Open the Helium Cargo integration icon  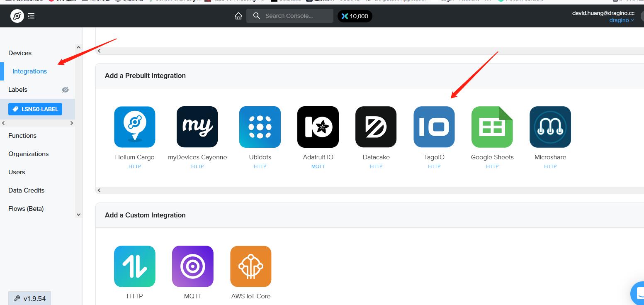point(135,127)
